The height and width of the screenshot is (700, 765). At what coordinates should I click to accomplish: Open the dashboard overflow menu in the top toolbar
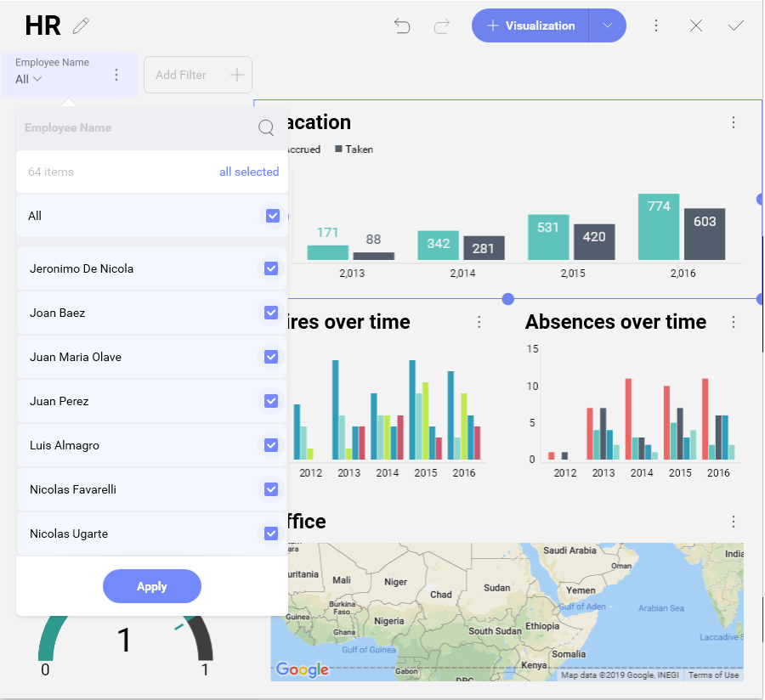(x=655, y=26)
